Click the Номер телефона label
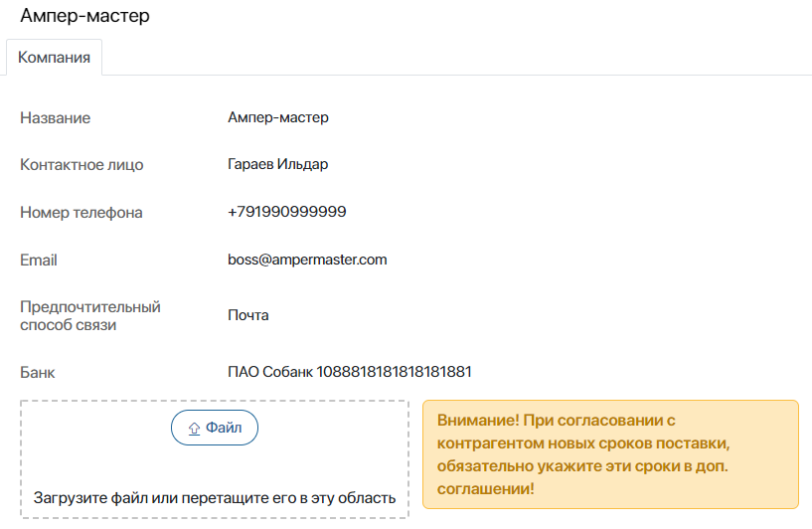 point(81,213)
